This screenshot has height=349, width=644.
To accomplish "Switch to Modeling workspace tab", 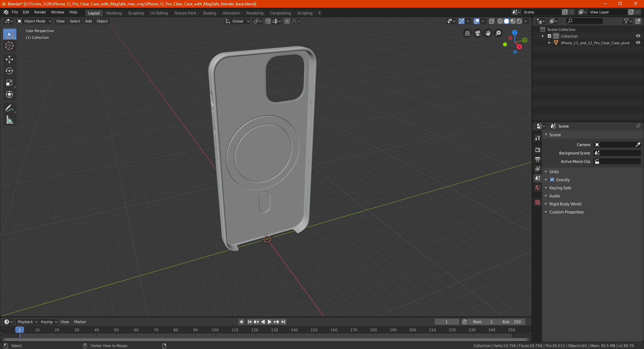I will 114,13.
